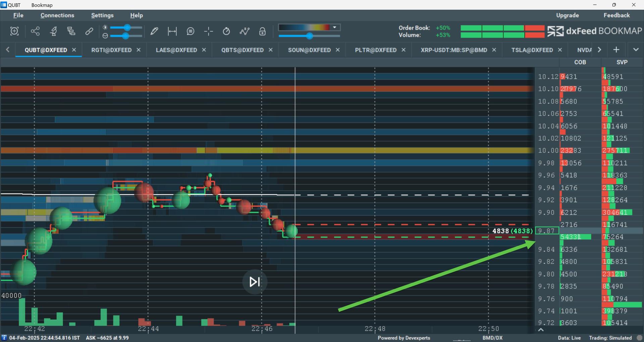Close the RGTI@DXFEED tab
The image size is (644, 342).
(x=139, y=50)
